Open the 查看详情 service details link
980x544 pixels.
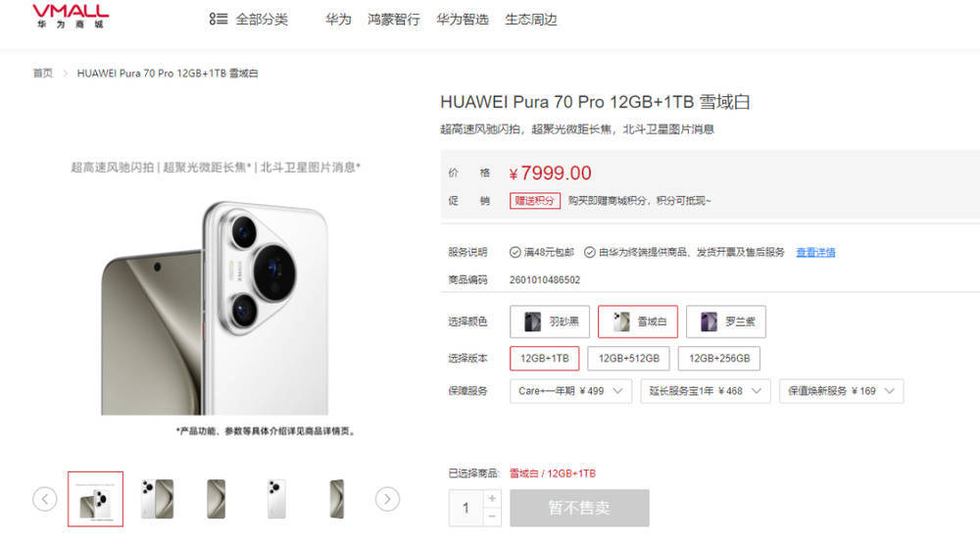(x=815, y=252)
